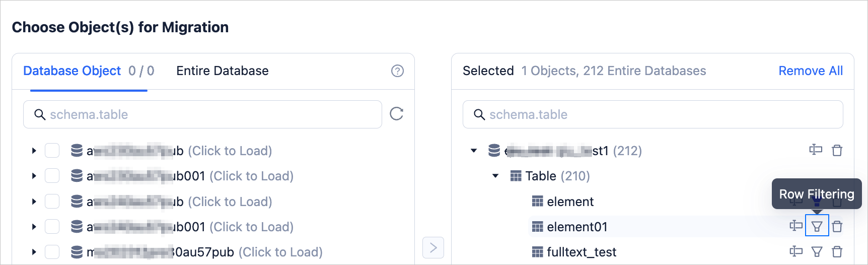Image resolution: width=868 pixels, height=265 pixels.
Task: Select the checkbox of the database ending 0au57pub
Action: point(52,252)
